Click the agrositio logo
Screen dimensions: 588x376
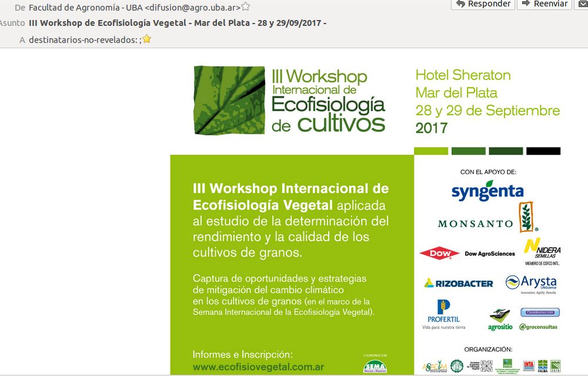(x=500, y=319)
